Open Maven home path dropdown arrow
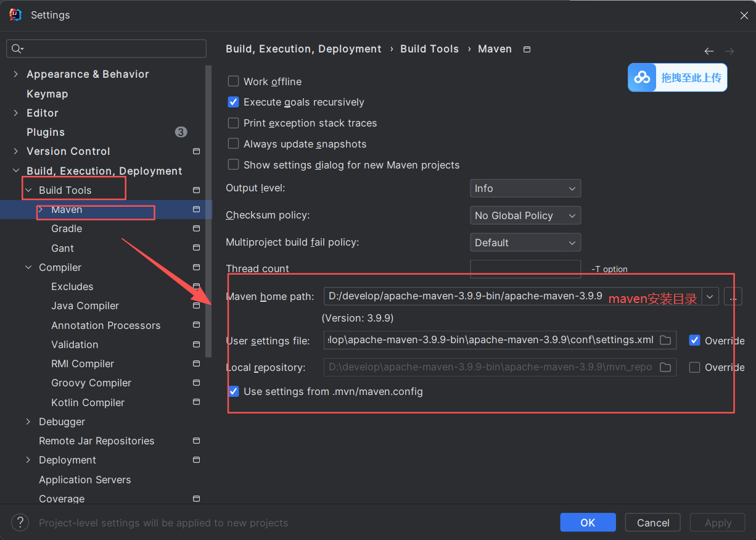Image resolution: width=756 pixels, height=540 pixels. pos(710,297)
